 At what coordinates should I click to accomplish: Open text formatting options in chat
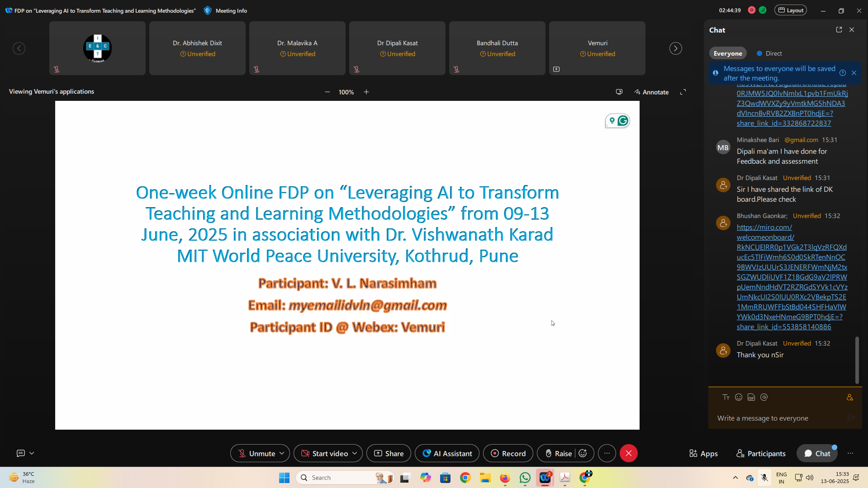pyautogui.click(x=726, y=397)
